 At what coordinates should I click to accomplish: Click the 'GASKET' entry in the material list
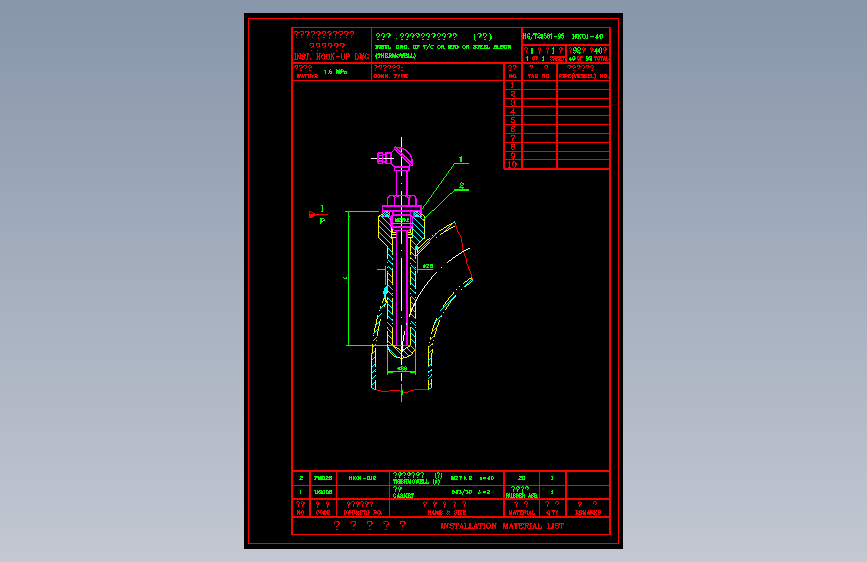click(403, 496)
